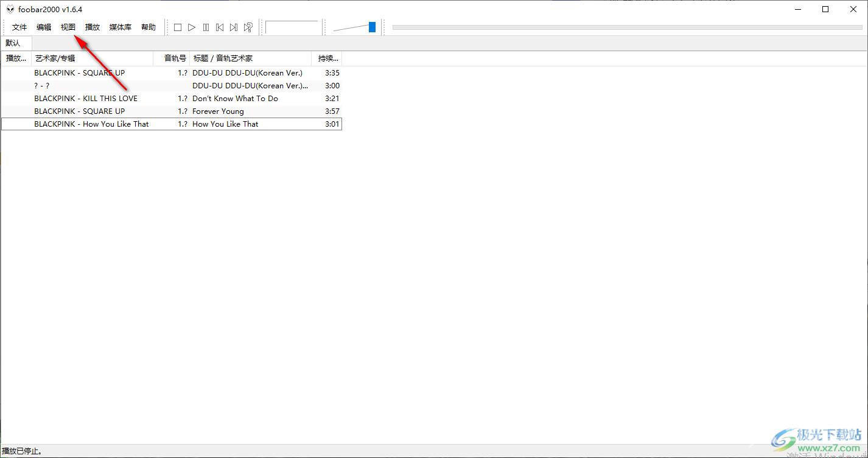Open the 播放 menu
The width and height of the screenshot is (868, 458).
[93, 27]
